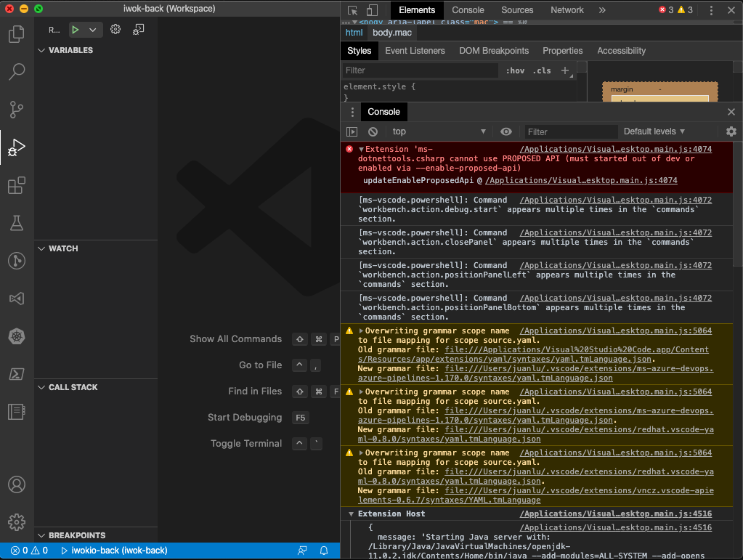Viewport: 743px width, 560px height.
Task: Open the Source Control view
Action: point(17,110)
